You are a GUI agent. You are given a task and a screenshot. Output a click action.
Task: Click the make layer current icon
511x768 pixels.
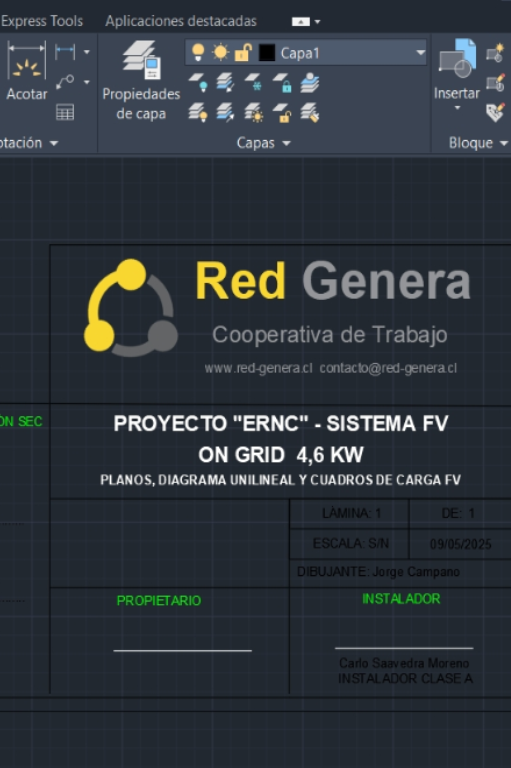coord(310,83)
